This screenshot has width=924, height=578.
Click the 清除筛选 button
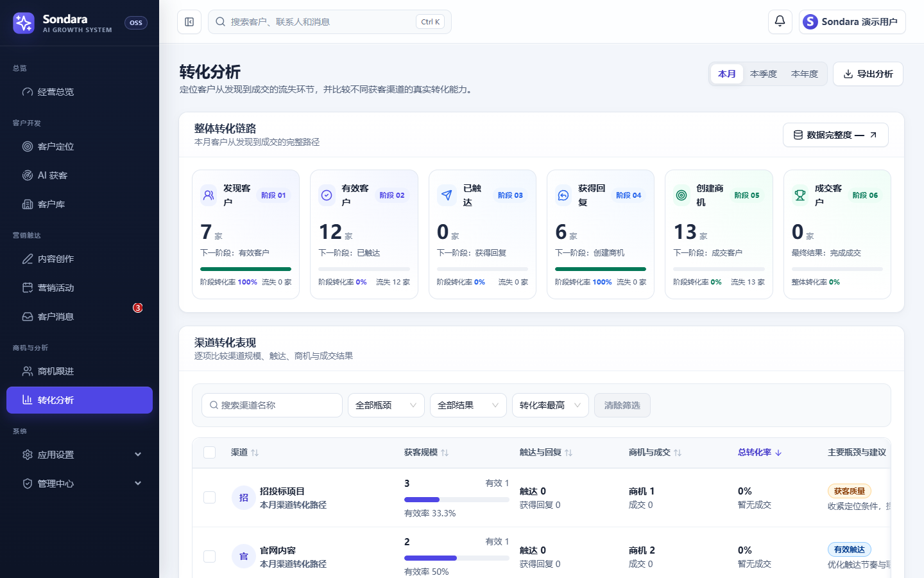pos(622,405)
